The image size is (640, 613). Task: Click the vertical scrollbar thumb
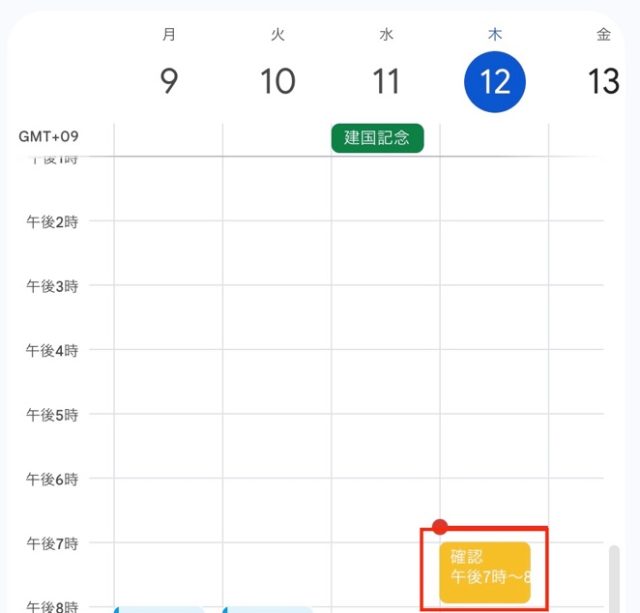[614, 576]
